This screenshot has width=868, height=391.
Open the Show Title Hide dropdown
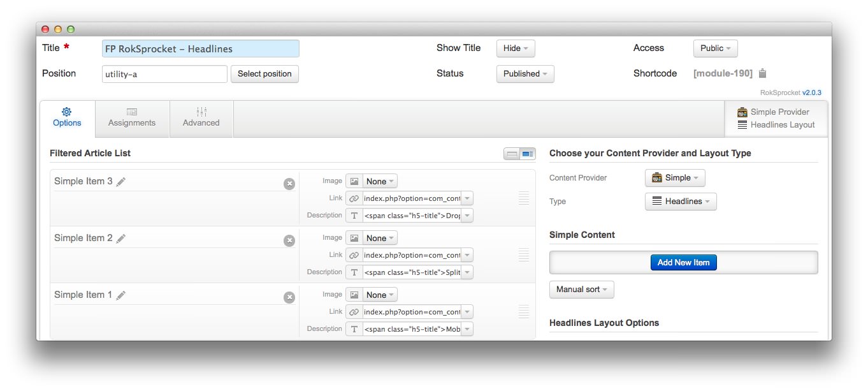click(516, 48)
